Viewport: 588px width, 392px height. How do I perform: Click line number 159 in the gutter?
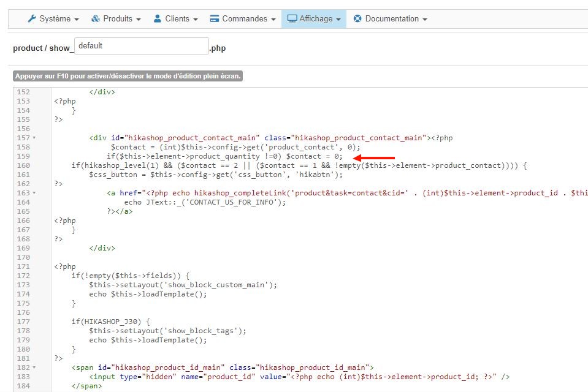click(23, 156)
